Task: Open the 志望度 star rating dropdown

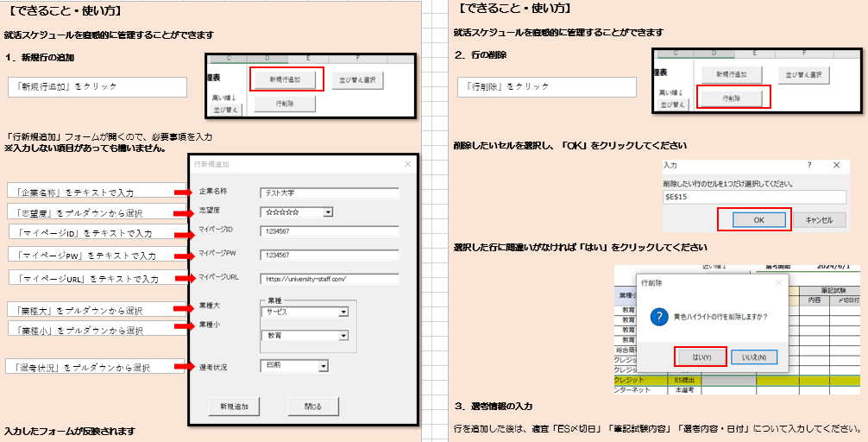Action: [x=328, y=212]
